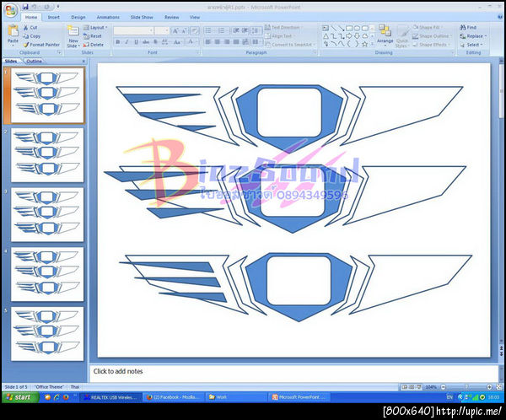Viewport: 506px width, 420px height.
Task: Open the font color picker
Action: [x=191, y=42]
